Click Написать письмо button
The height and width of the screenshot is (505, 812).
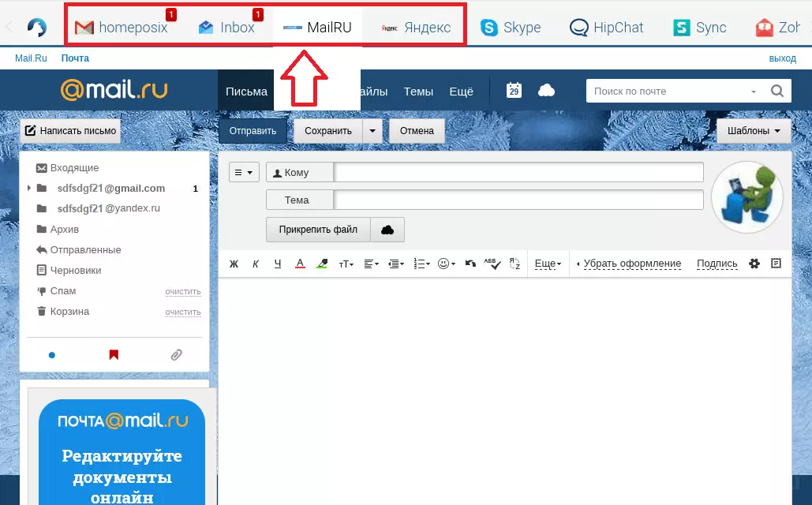point(70,130)
